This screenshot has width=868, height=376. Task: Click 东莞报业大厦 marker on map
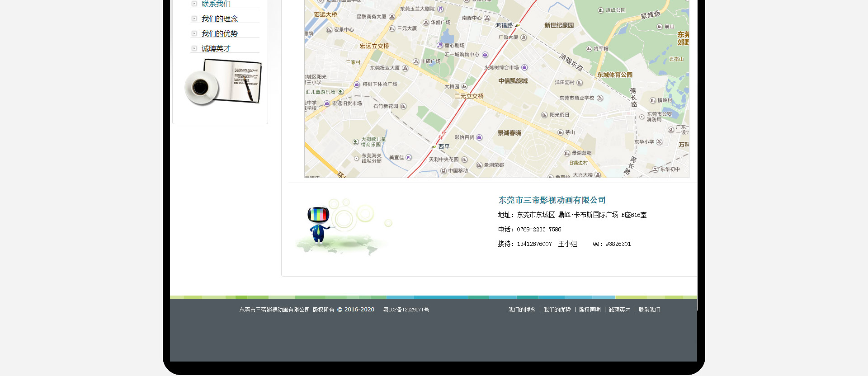[x=405, y=68]
